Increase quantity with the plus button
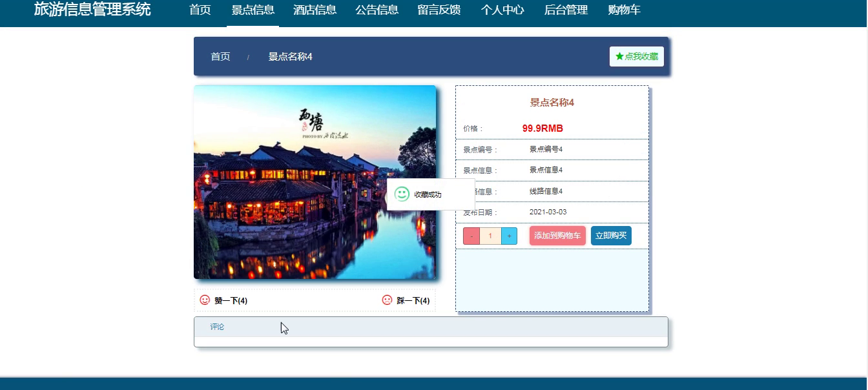 coord(509,236)
